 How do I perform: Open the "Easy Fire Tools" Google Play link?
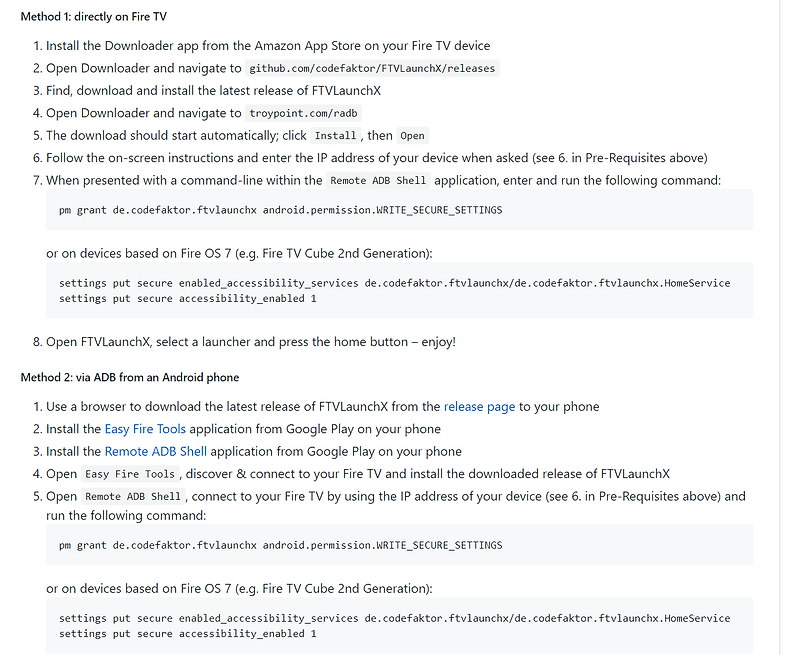(145, 429)
